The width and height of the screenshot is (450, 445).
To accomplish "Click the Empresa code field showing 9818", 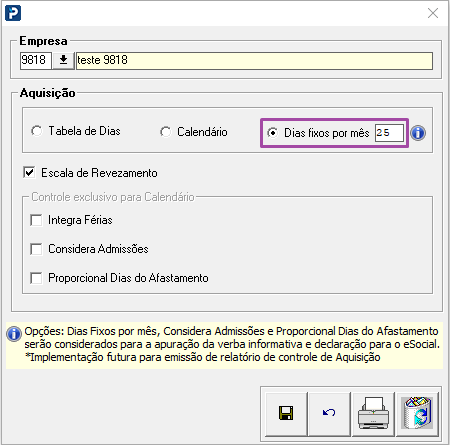I will click(x=36, y=60).
